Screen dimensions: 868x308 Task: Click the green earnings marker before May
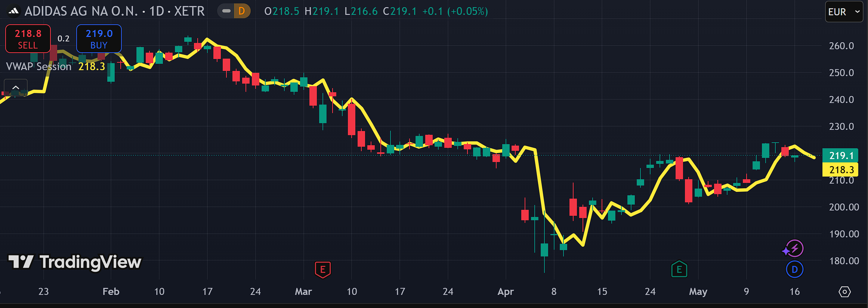tap(679, 269)
